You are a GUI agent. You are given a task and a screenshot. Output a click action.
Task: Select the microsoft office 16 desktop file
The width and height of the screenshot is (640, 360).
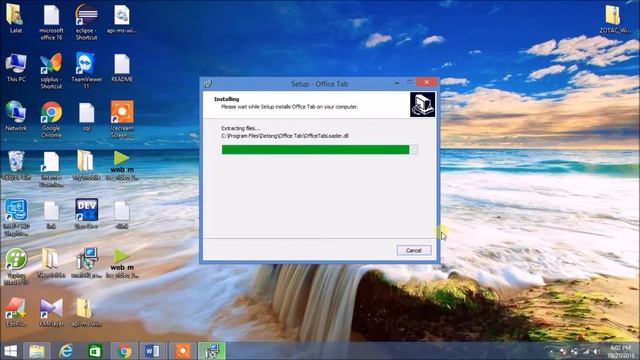[x=51, y=22]
